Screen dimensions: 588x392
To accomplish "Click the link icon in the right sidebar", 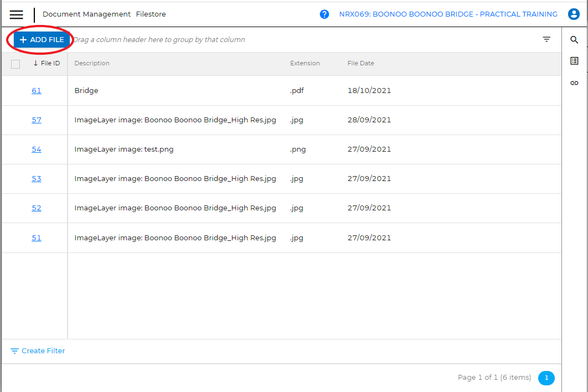I will pyautogui.click(x=574, y=82).
